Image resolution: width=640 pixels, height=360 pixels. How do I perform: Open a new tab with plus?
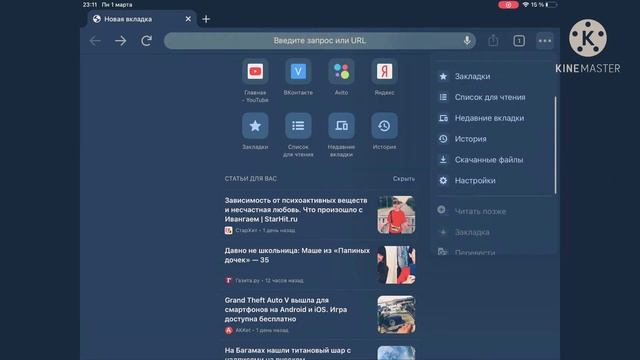[206, 19]
